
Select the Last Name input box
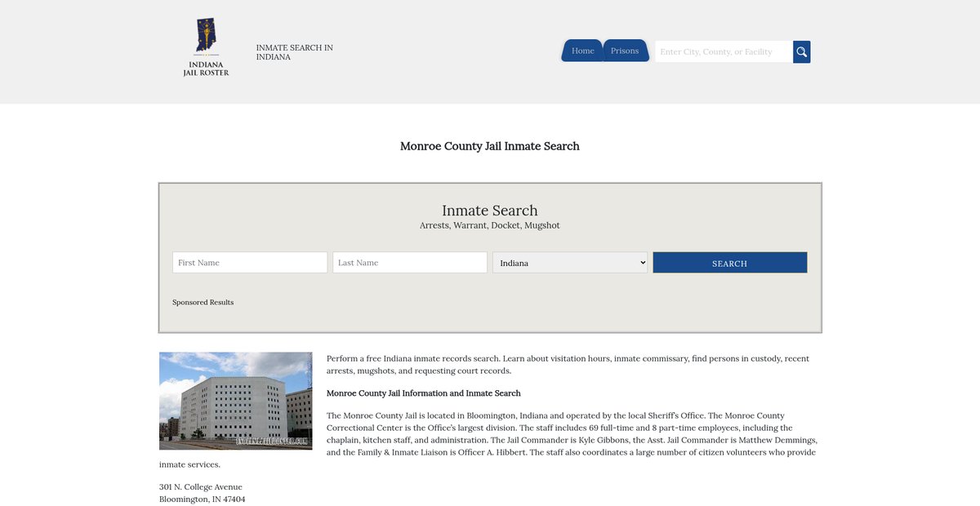pos(410,263)
